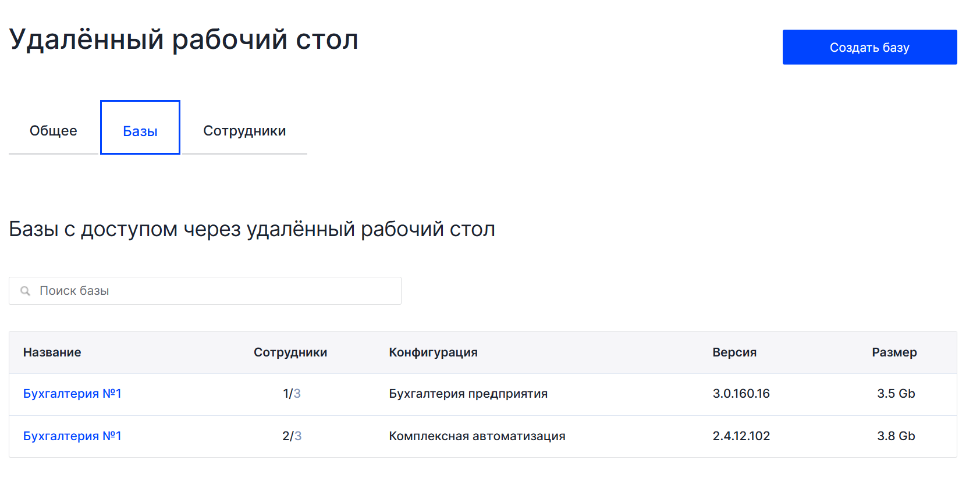Screen dimensions: 980x478
Task: Click the 1/3 employees count
Action: coord(292,394)
